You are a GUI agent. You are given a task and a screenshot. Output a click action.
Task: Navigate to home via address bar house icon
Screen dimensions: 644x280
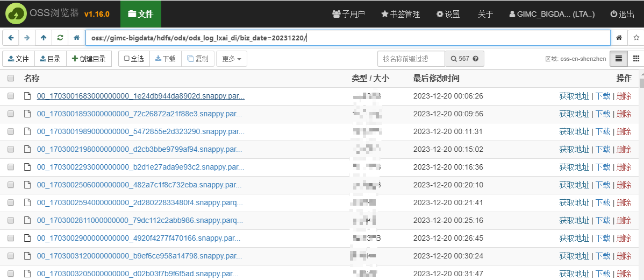76,38
